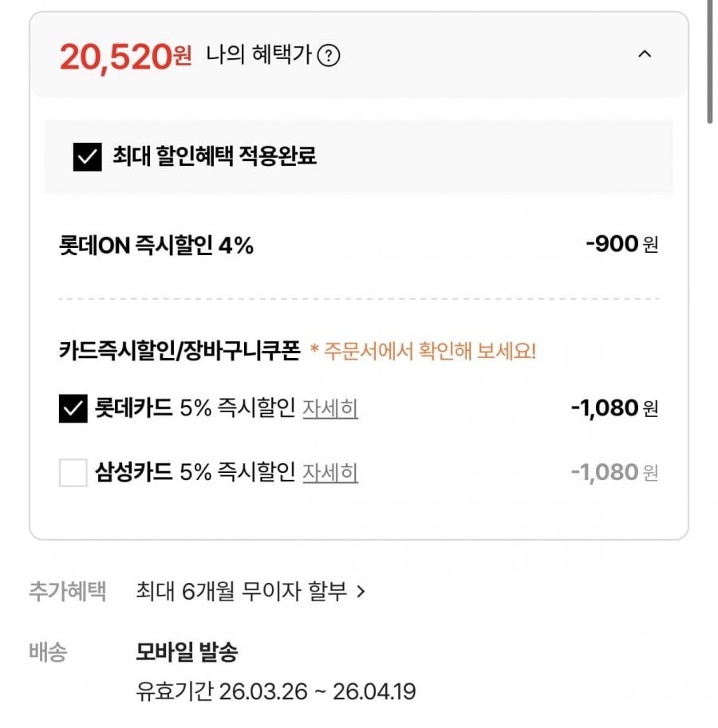The image size is (718, 728).
Task: Open 자세히 link for 롯데카드 discount
Action: [x=329, y=409]
